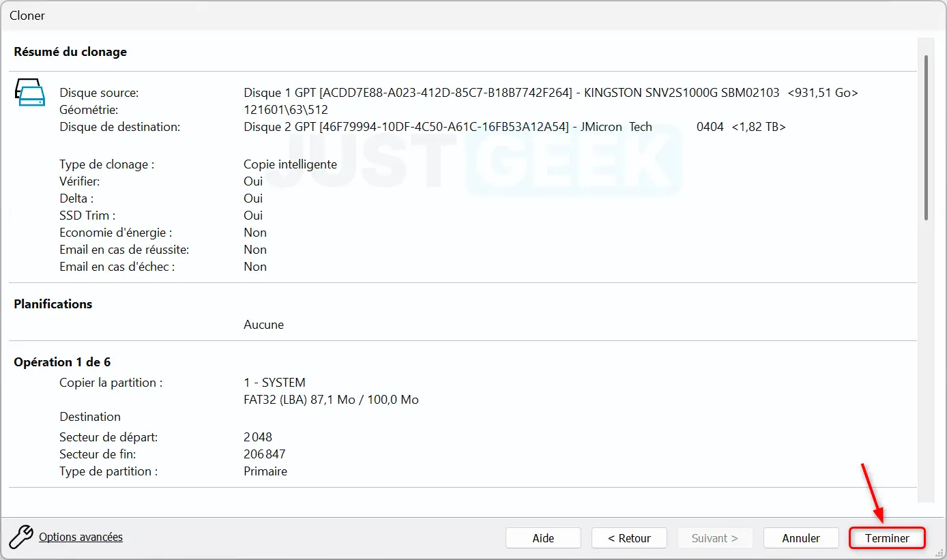This screenshot has width=947, height=560.
Task: Click the disk icon beside Disque source
Action: click(x=29, y=92)
